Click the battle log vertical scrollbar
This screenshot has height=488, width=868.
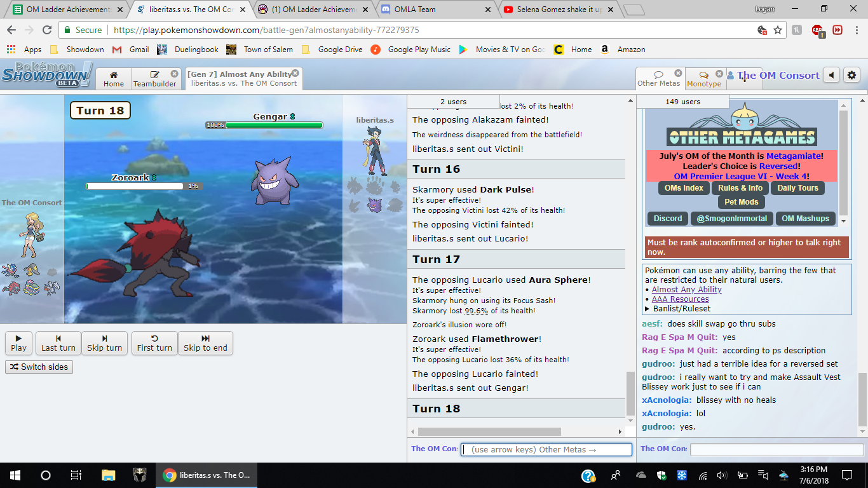[x=630, y=393]
